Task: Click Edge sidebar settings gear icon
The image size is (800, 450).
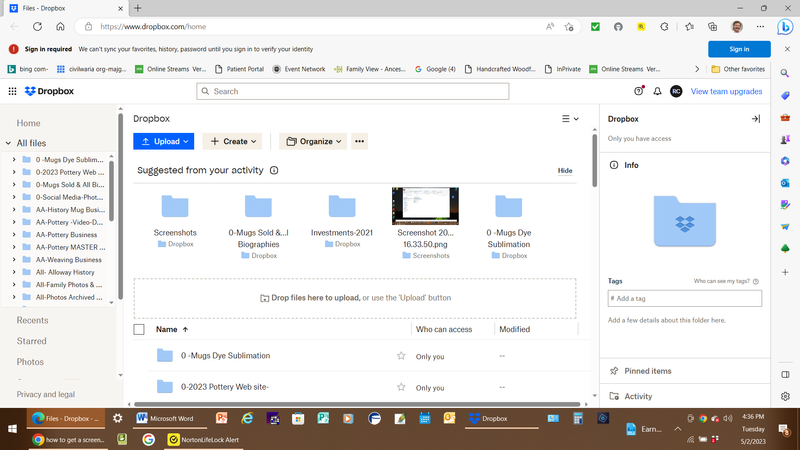Action: click(785, 396)
